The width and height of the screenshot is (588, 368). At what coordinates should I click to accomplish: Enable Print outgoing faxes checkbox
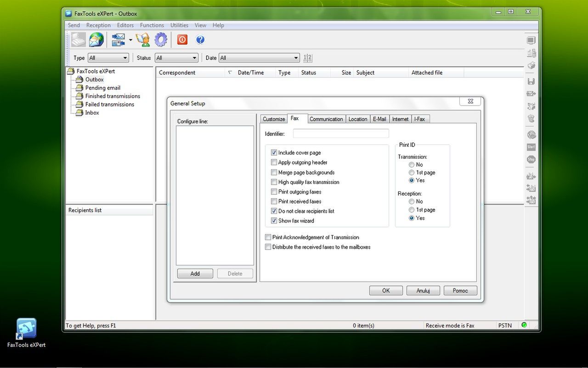(274, 192)
